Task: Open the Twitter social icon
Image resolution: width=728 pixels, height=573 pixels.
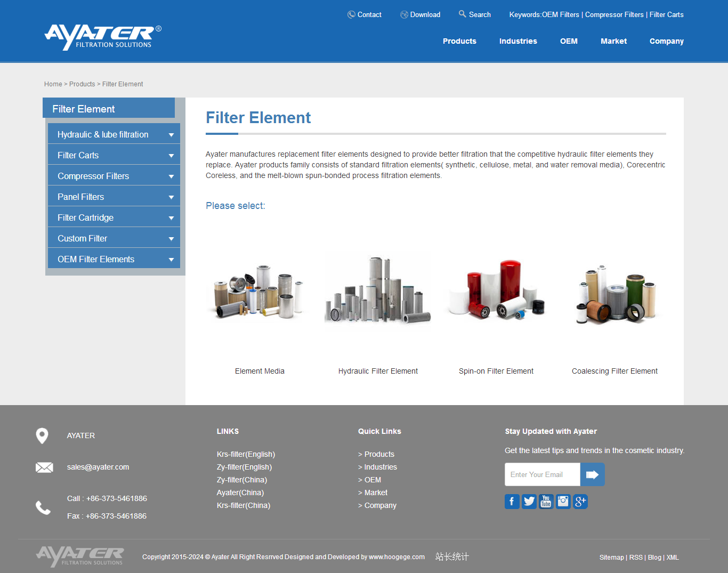Action: pyautogui.click(x=529, y=502)
